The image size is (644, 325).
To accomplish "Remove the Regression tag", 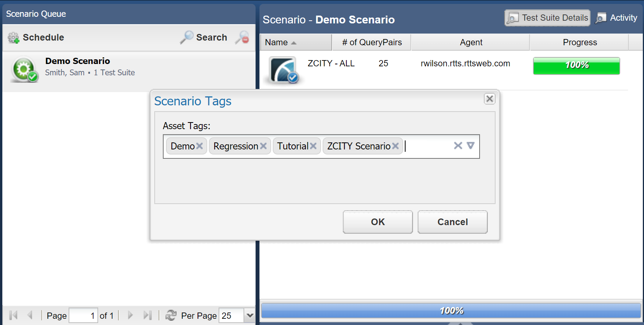I will (x=263, y=146).
